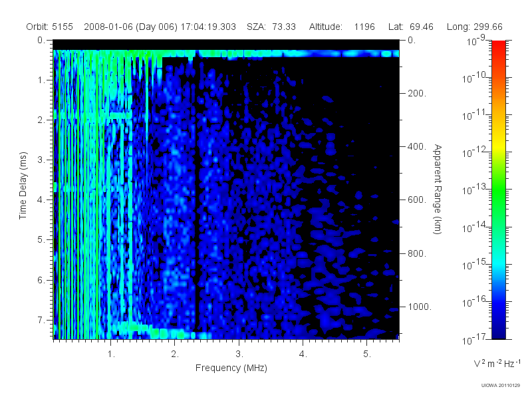Click the 'Apparent Range (km)' axis label
Viewport: 532px width, 399px height.
pos(438,189)
